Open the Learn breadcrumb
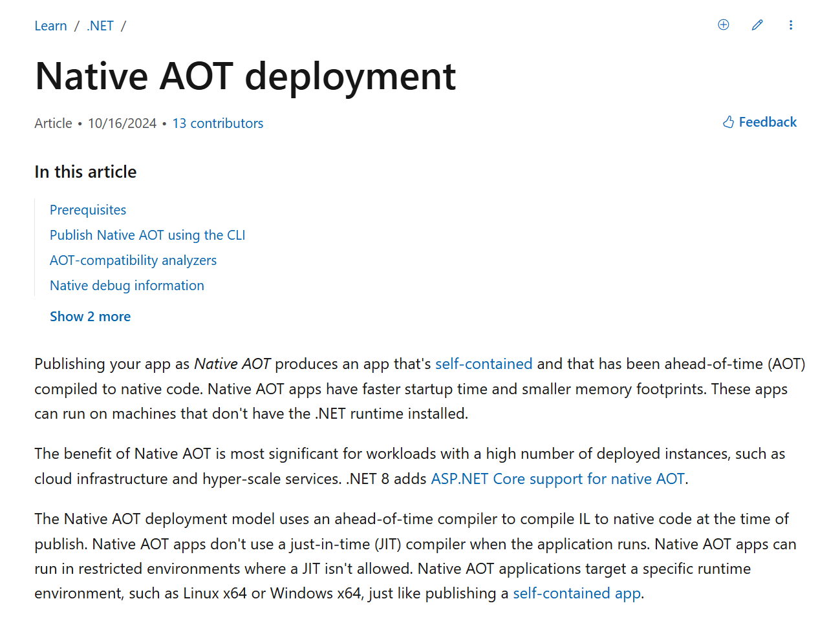Image resolution: width=840 pixels, height=632 pixels. pyautogui.click(x=50, y=25)
